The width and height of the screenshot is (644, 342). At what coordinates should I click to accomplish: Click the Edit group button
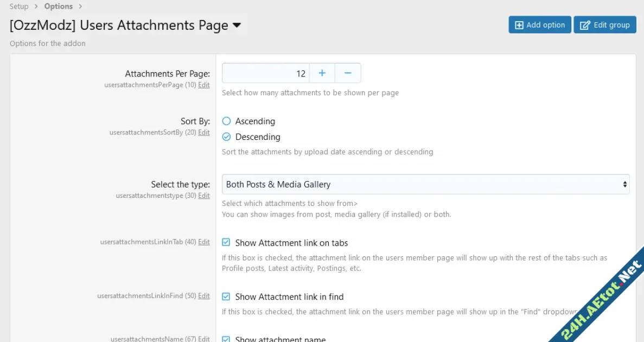(604, 25)
